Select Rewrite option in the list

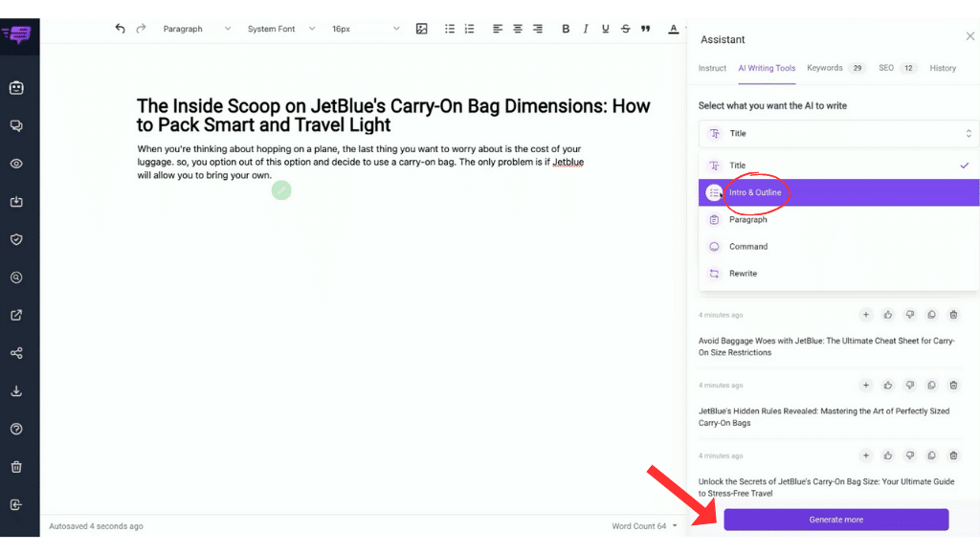pos(838,274)
